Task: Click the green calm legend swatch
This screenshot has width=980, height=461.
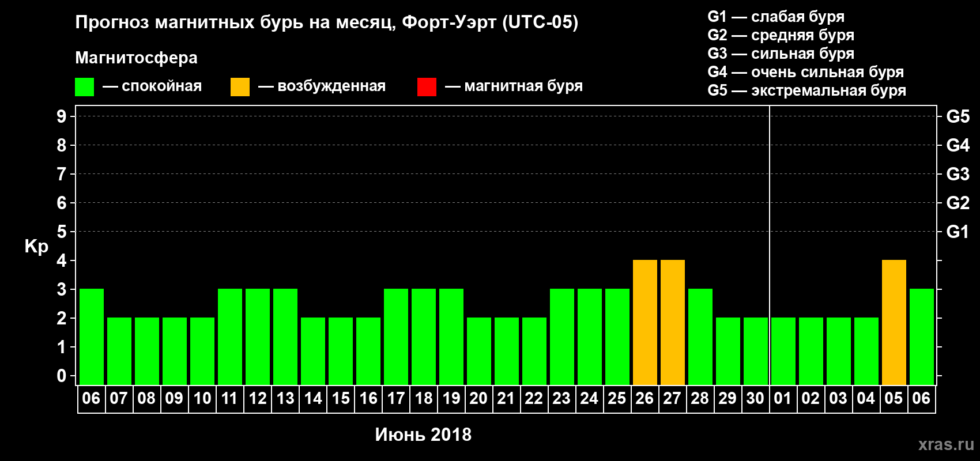Action: pos(84,87)
